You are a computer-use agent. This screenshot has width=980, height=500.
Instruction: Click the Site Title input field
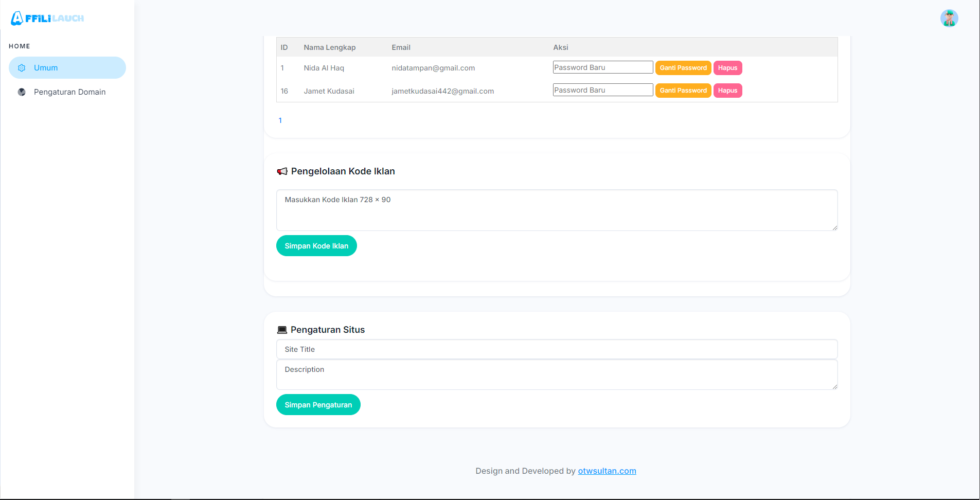click(x=557, y=349)
